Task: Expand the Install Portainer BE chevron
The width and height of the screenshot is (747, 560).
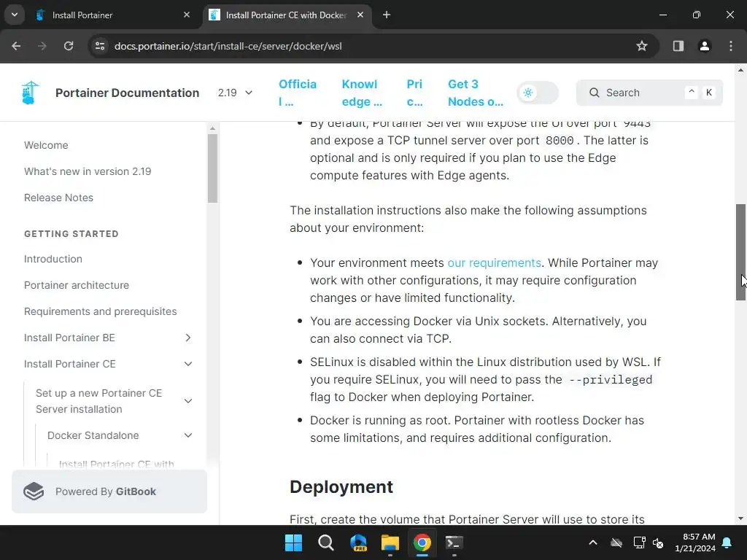Action: pyautogui.click(x=188, y=338)
